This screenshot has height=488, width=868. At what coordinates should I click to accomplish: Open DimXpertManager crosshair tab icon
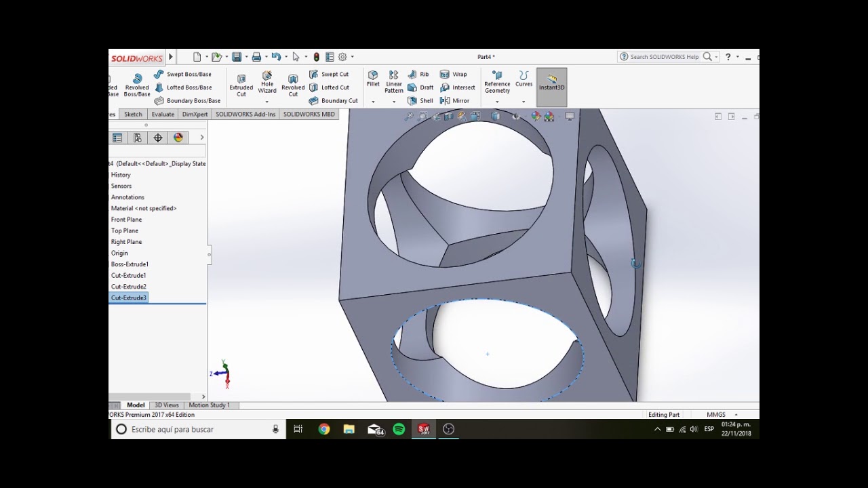tap(158, 138)
